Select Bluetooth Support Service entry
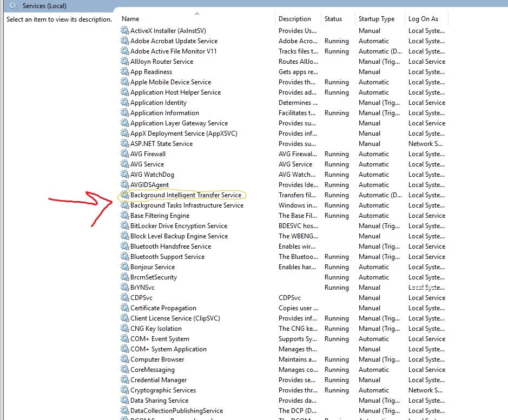This screenshot has height=420, width=508. click(x=284, y=257)
